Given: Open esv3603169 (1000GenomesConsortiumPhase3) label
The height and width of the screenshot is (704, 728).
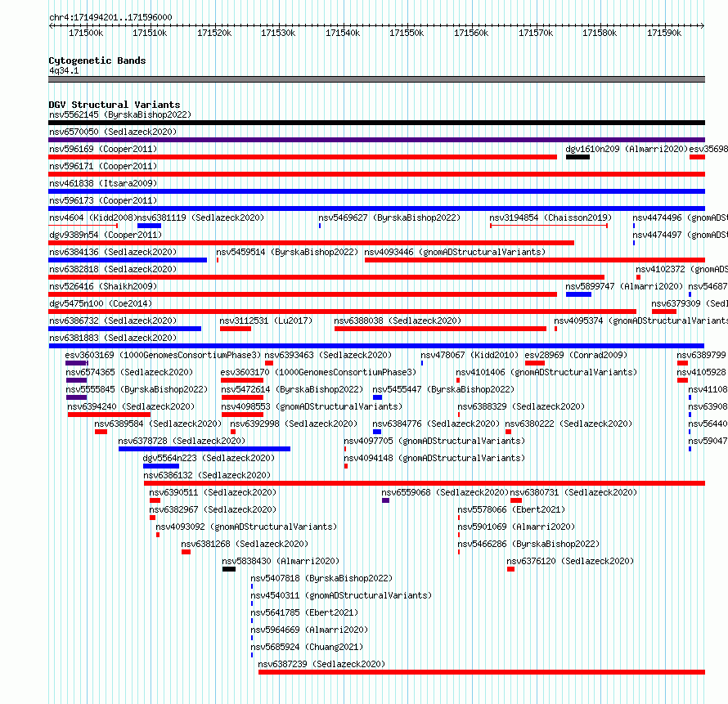Looking at the screenshot, I should tap(163, 355).
